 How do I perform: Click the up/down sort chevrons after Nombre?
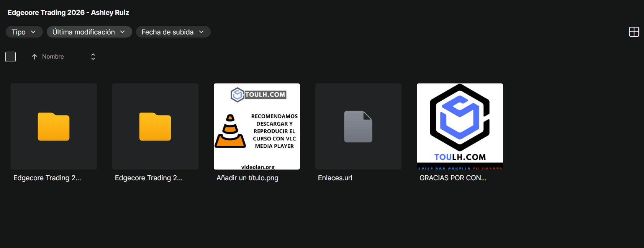[93, 57]
